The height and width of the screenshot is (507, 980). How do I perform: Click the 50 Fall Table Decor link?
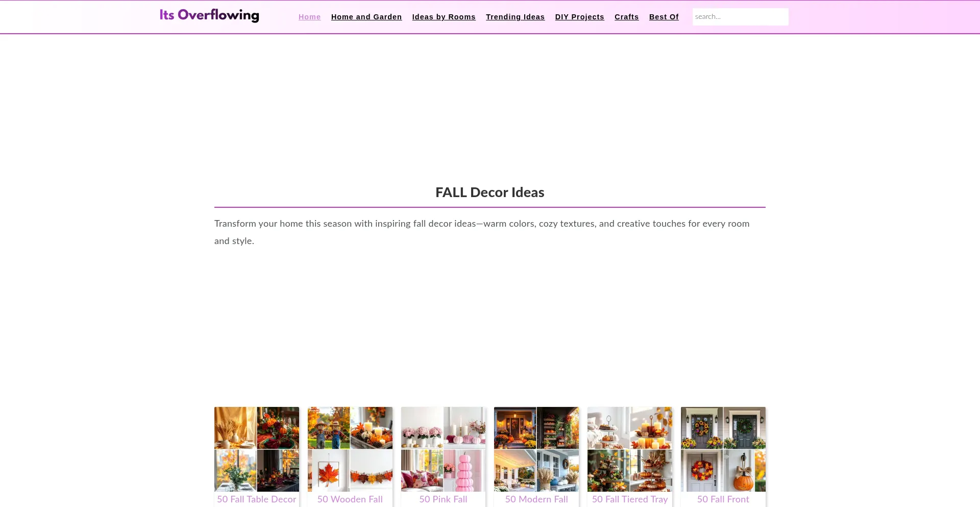[x=257, y=499]
